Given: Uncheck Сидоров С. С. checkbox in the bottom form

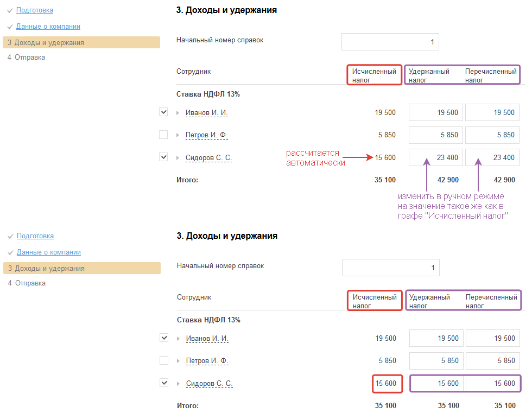Looking at the screenshot, I should (x=164, y=383).
